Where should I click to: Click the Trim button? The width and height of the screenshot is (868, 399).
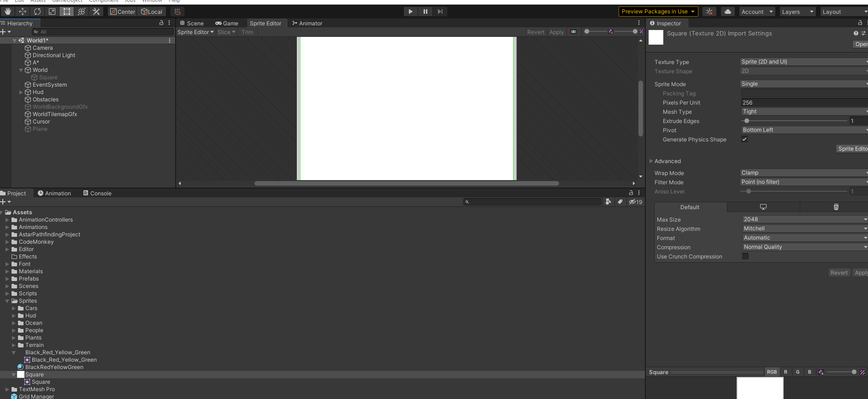point(248,32)
